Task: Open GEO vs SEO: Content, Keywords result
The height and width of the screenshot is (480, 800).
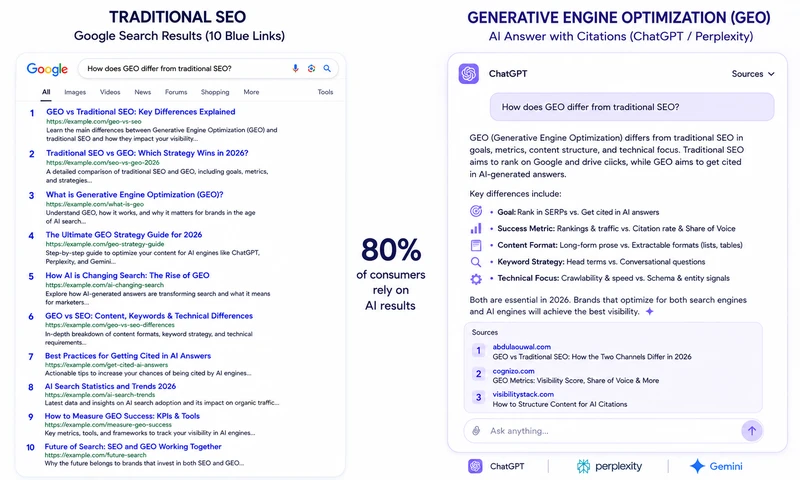Action: 148,316
